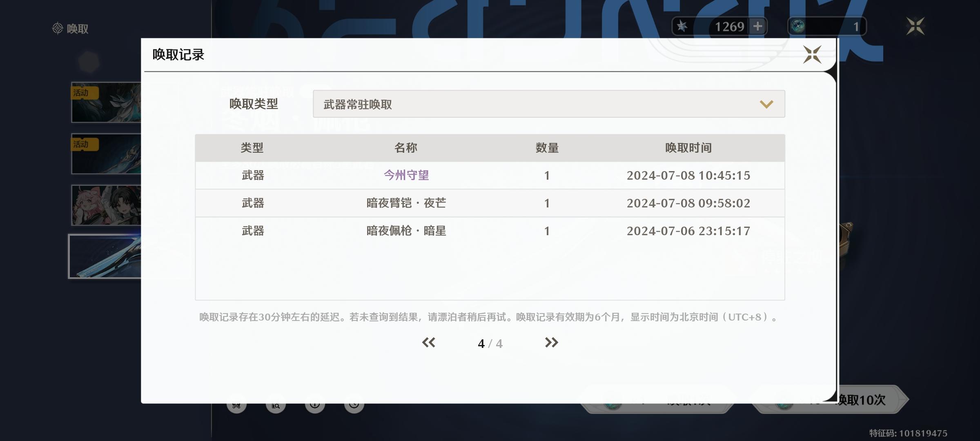Click the 唤取 title icon top-left

pyautogui.click(x=58, y=29)
